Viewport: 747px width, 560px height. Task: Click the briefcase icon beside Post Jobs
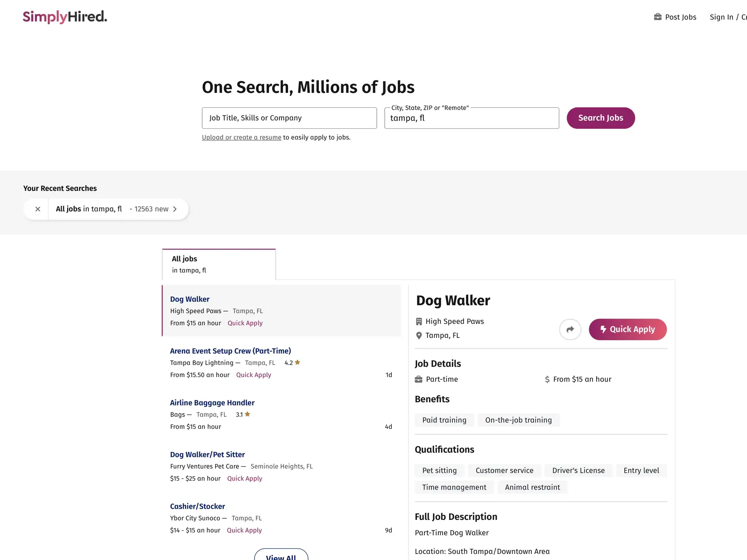[x=658, y=17]
